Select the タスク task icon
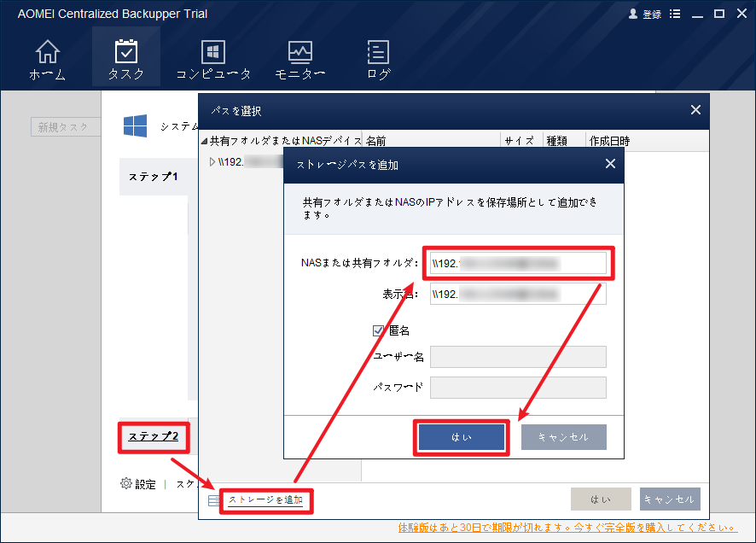 (x=125, y=51)
